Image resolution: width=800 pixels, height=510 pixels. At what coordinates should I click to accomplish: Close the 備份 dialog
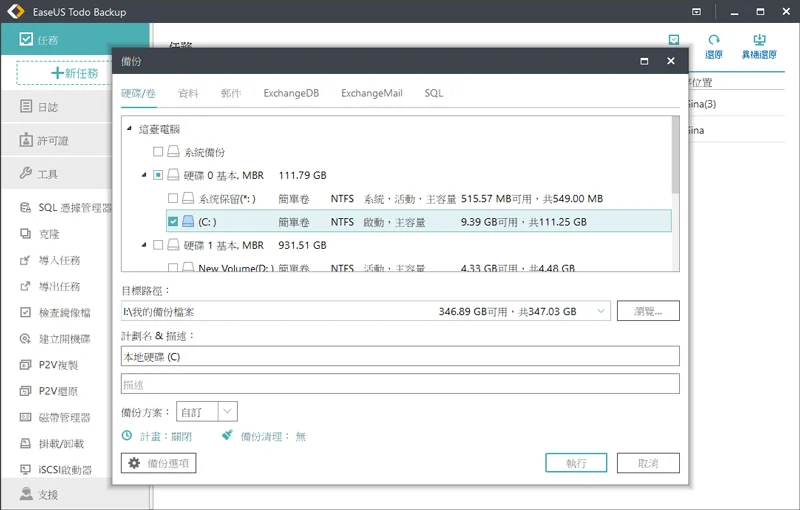pos(671,61)
